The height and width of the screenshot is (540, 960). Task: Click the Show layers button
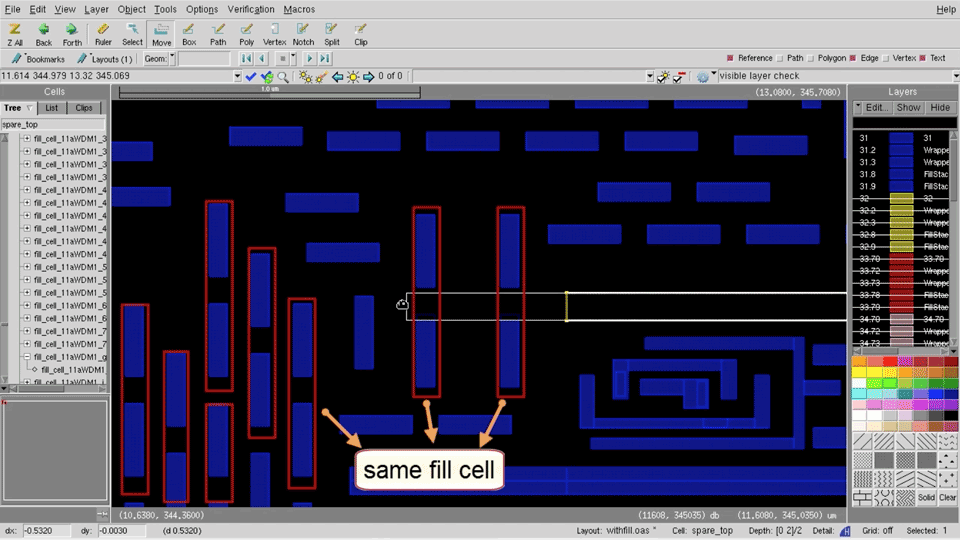click(x=909, y=107)
